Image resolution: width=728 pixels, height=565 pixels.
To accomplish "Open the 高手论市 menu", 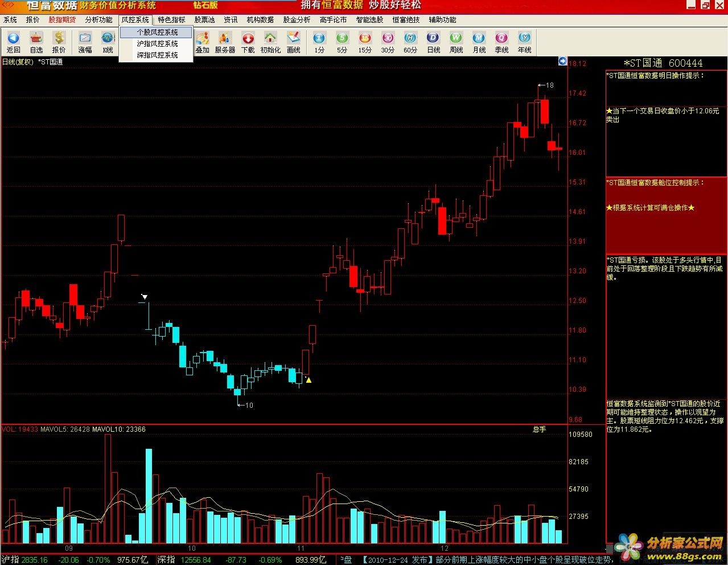I will point(334,20).
